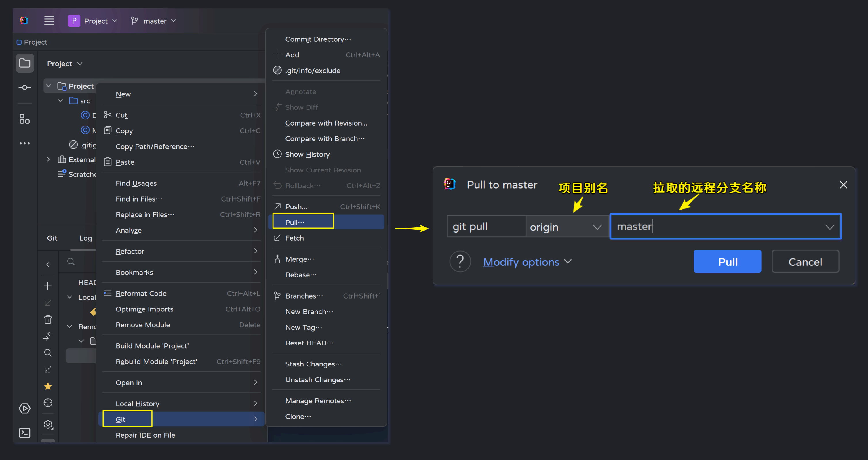Collapse the src folder tree node
The width and height of the screenshot is (868, 460).
[60, 101]
